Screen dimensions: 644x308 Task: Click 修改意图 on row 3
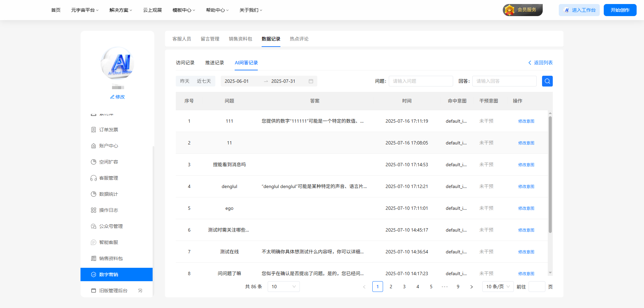coord(526,165)
